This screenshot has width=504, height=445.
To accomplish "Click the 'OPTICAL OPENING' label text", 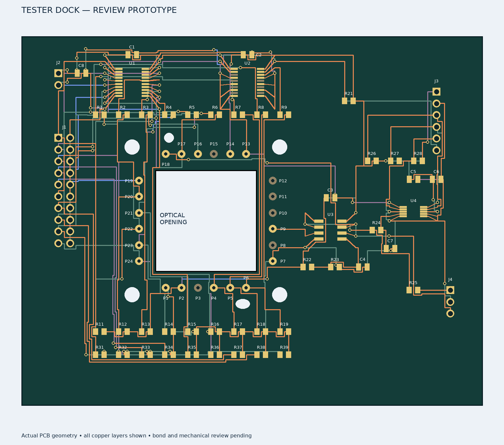I will 173,219.
